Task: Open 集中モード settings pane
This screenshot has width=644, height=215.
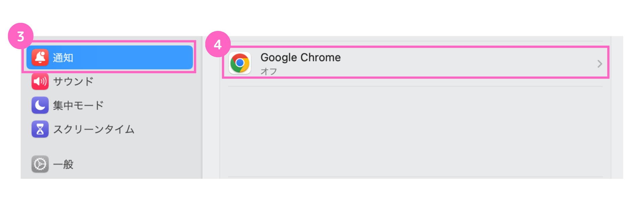Action: point(78,105)
